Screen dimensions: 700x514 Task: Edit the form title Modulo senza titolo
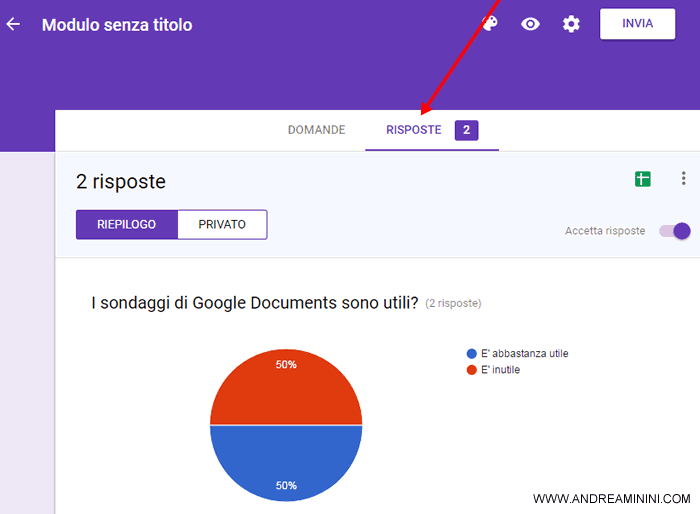117,25
